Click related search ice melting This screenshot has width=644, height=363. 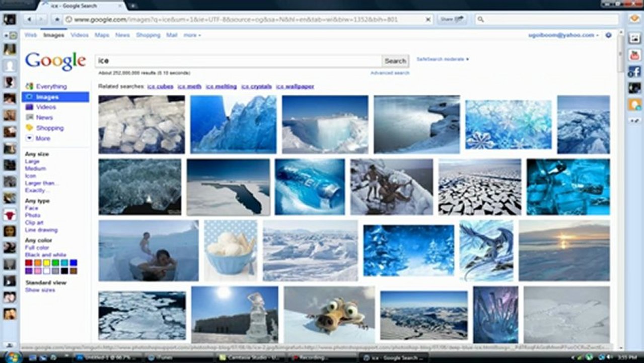(x=221, y=87)
